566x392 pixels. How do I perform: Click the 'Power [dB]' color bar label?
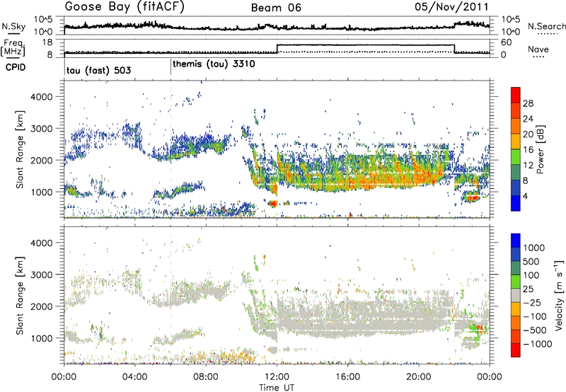[540, 149]
